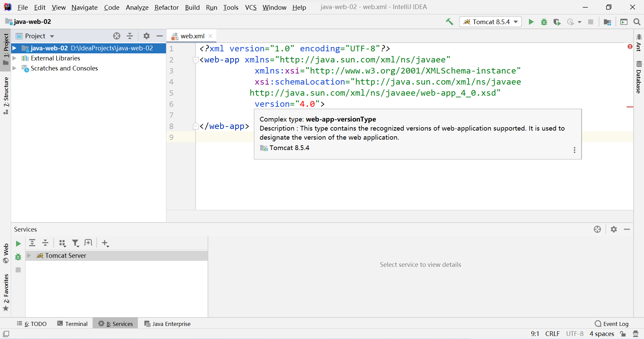
Task: Open Services panel settings gear
Action: coord(614,229)
